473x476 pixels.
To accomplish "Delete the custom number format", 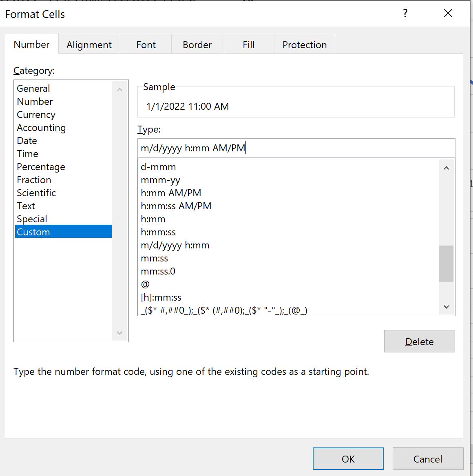I will click(x=419, y=341).
